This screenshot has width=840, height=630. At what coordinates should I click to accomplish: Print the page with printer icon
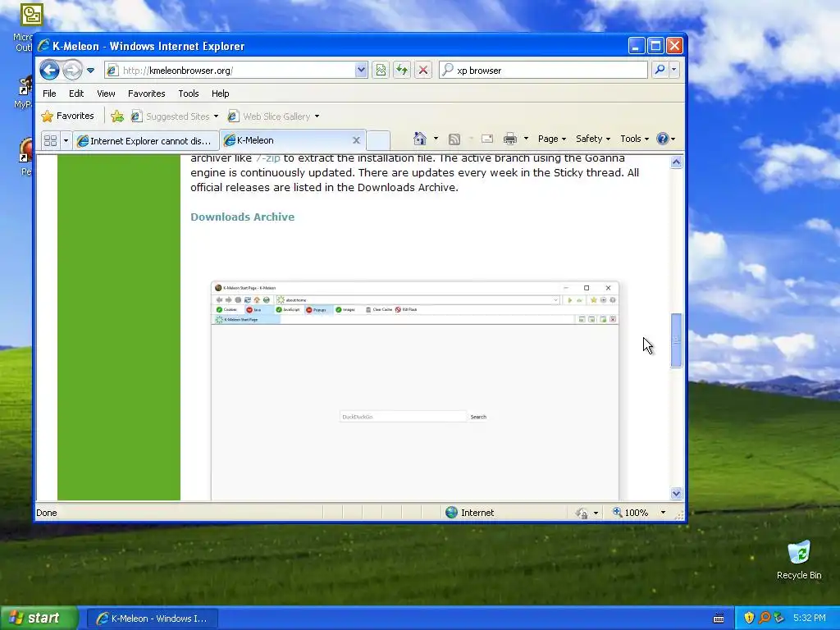510,139
